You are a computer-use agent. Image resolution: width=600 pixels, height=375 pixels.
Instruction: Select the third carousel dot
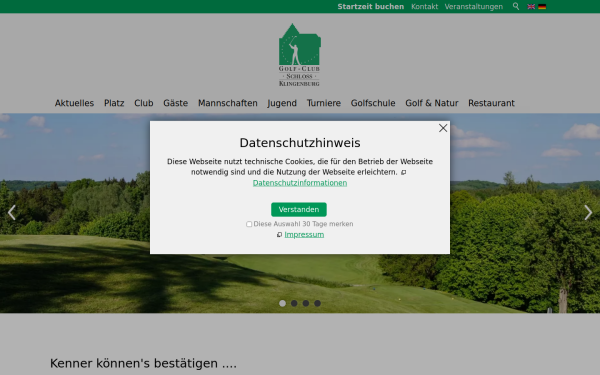pos(306,303)
